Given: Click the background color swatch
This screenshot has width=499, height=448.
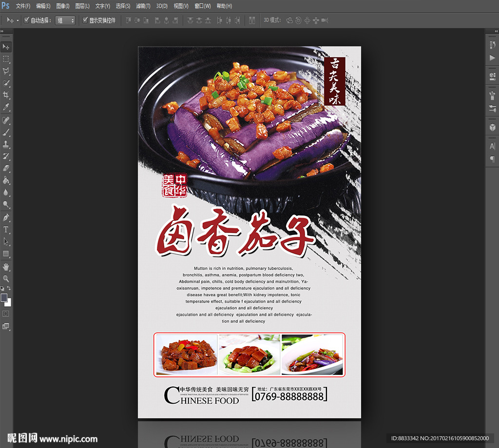Looking at the screenshot, I should pos(9,303).
